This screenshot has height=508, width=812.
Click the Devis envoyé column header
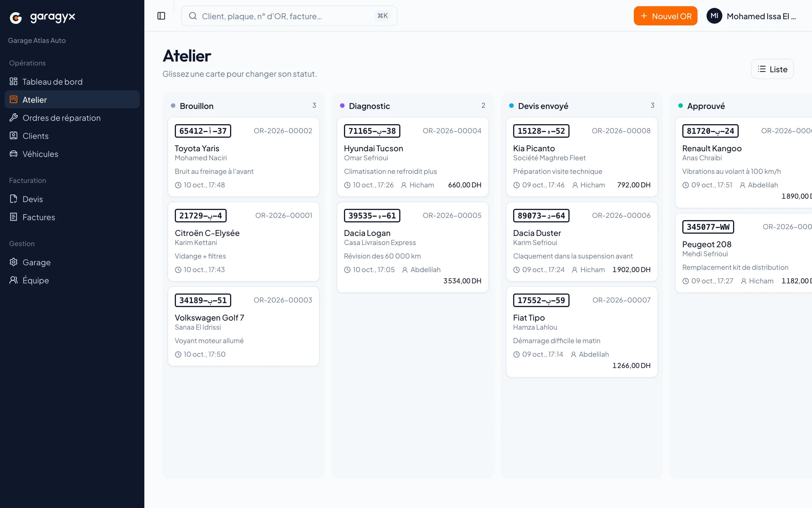(543, 106)
